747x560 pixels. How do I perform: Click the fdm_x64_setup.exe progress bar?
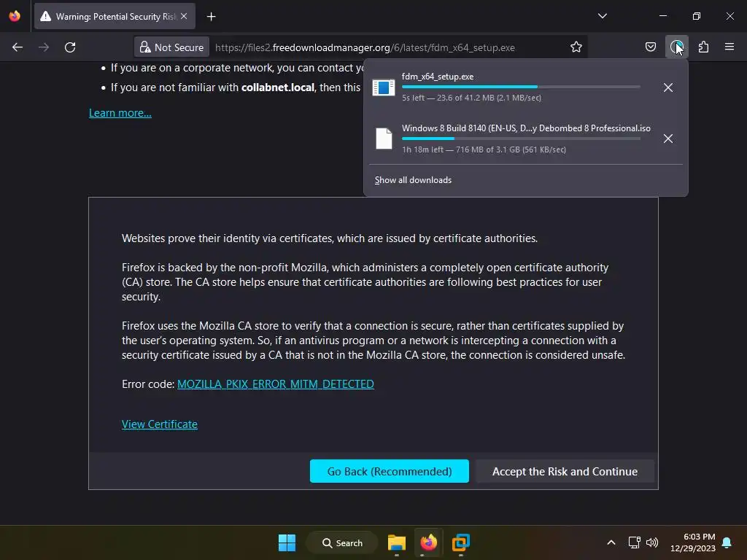521,87
